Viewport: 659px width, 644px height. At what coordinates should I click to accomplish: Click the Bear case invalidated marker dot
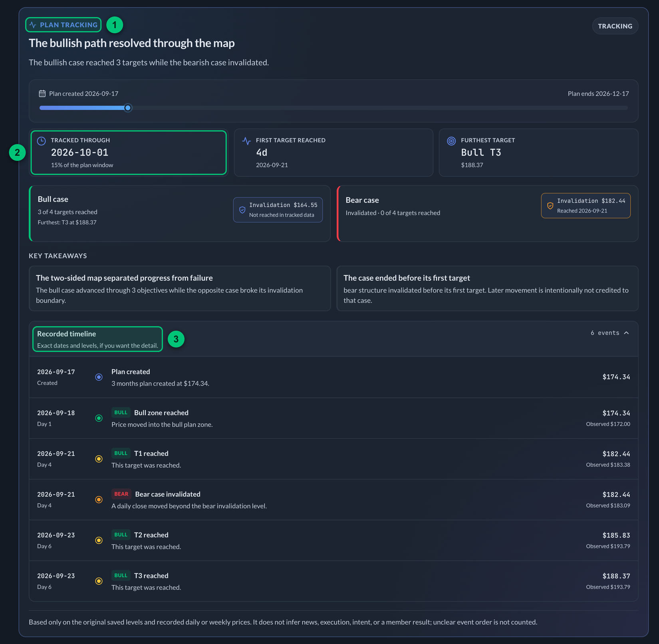pyautogui.click(x=99, y=500)
